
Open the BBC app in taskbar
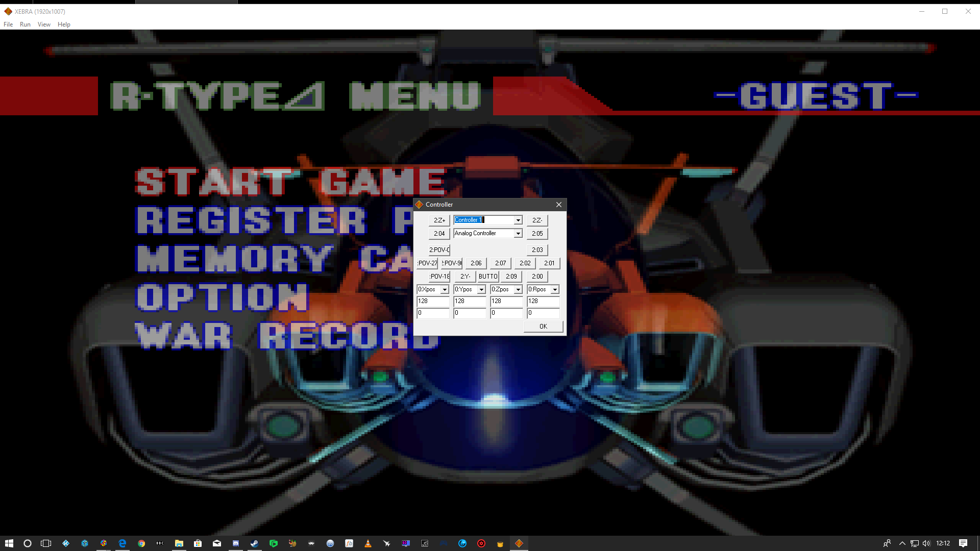[160, 543]
